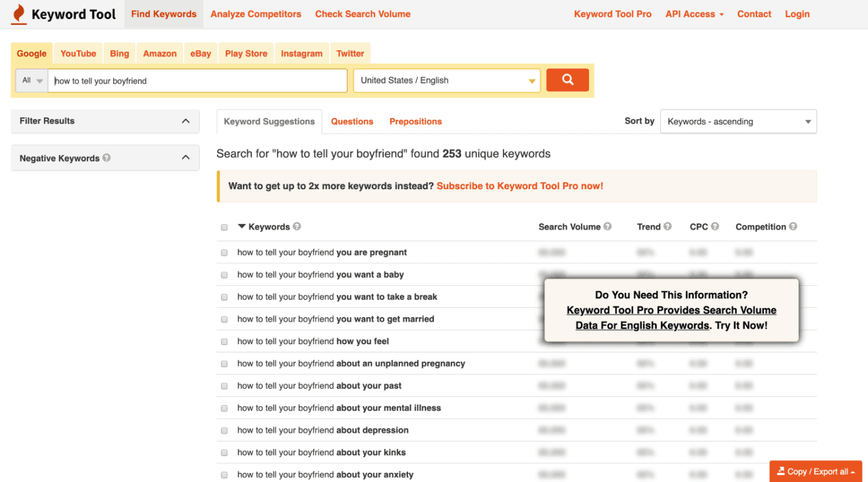Click the search magnifying glass button

(x=567, y=80)
